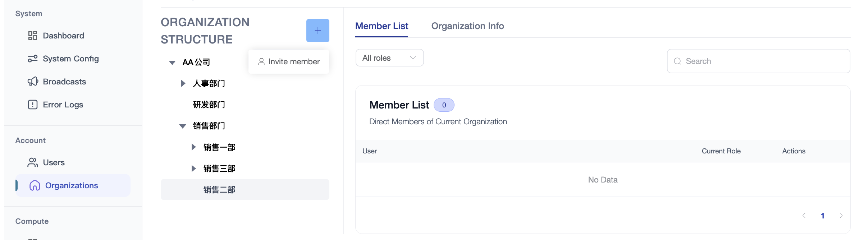
Task: Select 销售一部 in the tree
Action: pyautogui.click(x=219, y=147)
